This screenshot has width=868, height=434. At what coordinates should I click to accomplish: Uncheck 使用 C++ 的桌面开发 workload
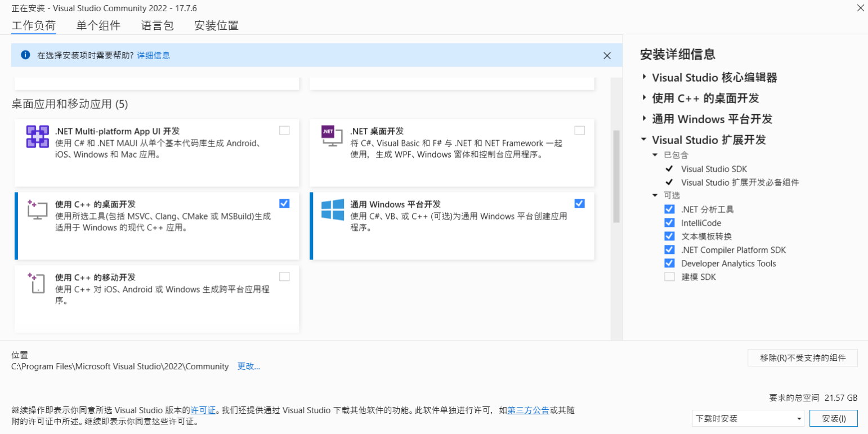click(x=284, y=203)
